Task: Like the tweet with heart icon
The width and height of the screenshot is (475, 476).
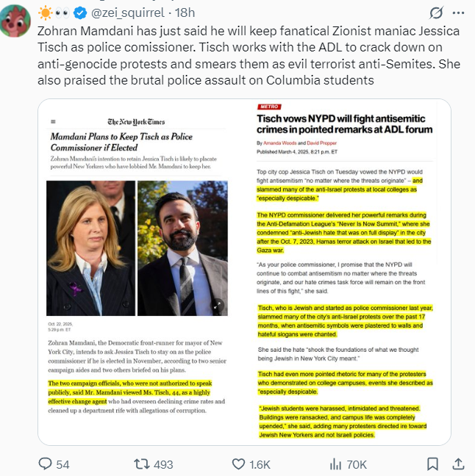Action: pyautogui.click(x=238, y=464)
